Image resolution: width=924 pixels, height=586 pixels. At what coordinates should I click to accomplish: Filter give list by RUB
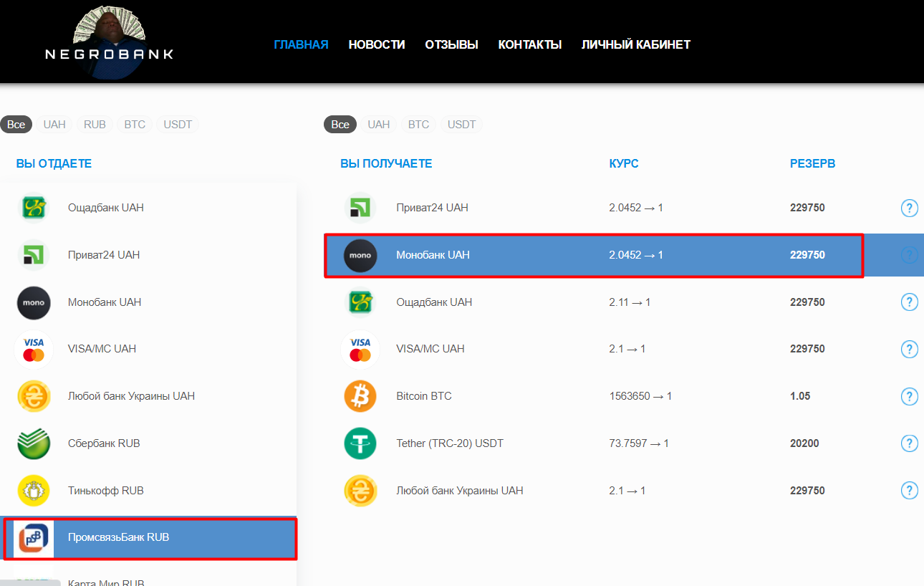click(x=95, y=125)
